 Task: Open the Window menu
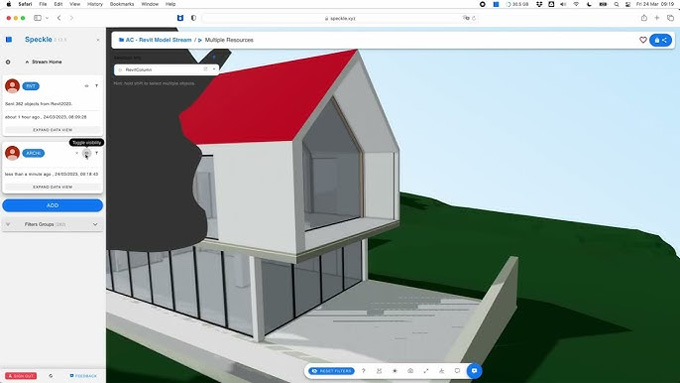point(150,4)
